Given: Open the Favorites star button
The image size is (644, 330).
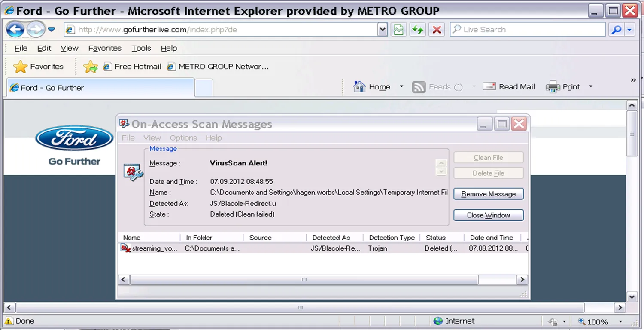Looking at the screenshot, I should (x=38, y=67).
